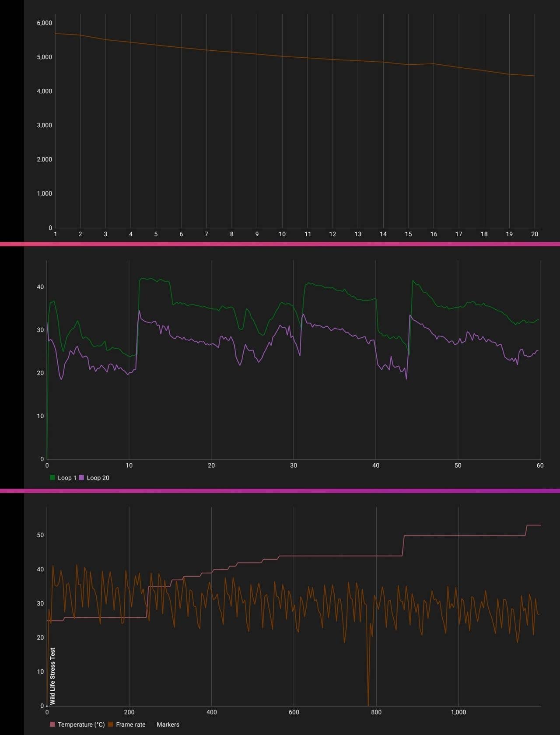The image size is (560, 735).
Task: Select the Wild Life Stress Test marker label
Action: pyautogui.click(x=53, y=676)
